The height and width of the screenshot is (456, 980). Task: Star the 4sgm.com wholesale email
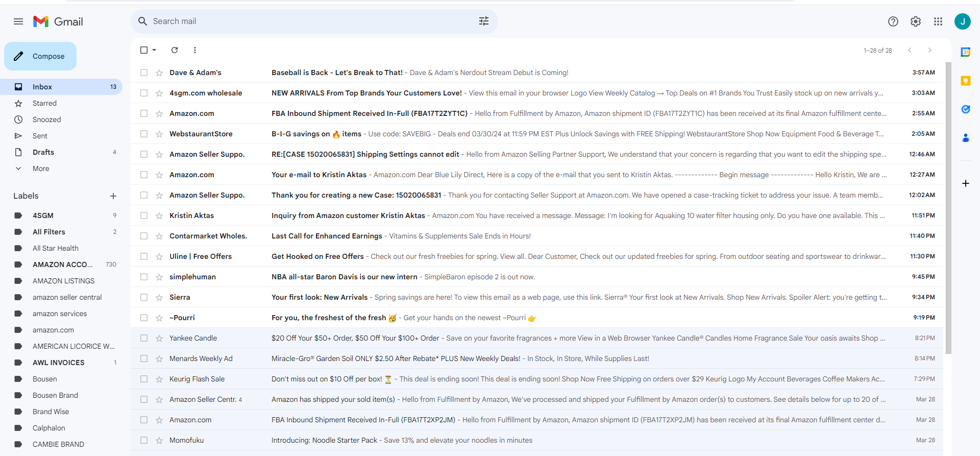(x=159, y=93)
